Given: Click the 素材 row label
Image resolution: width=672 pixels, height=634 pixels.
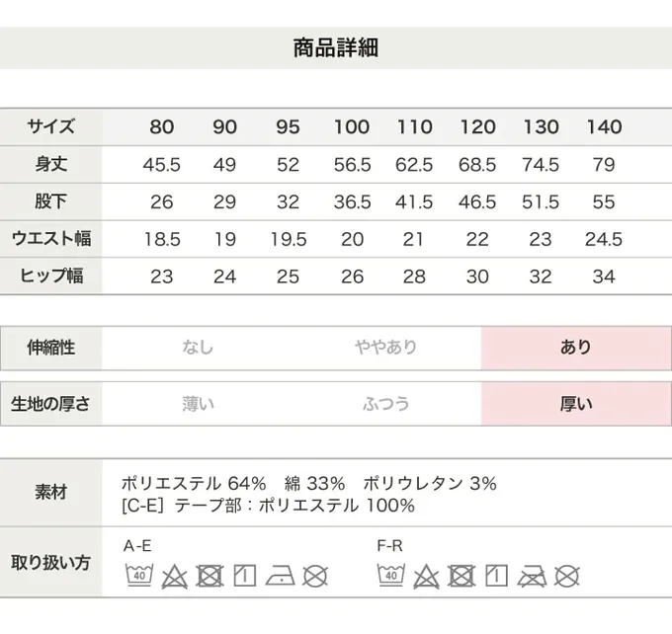Looking at the screenshot, I should click(50, 493).
